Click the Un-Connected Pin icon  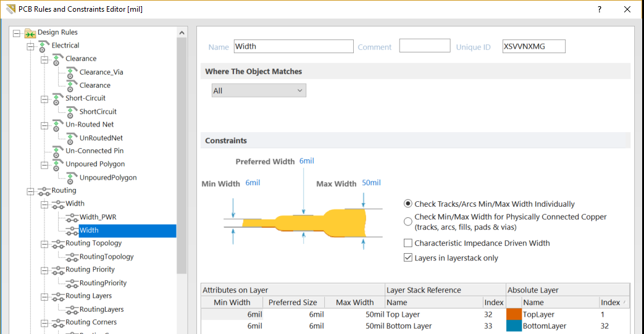click(x=58, y=152)
